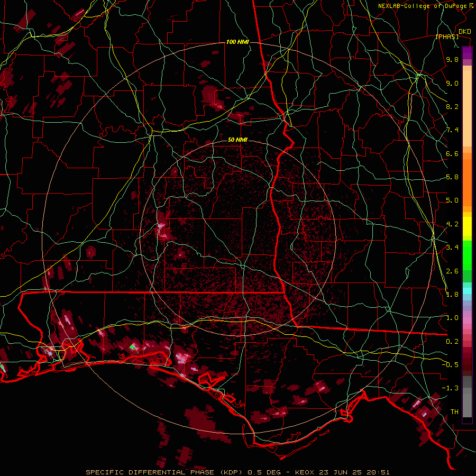Select the 50 NMI range ring label
The height and width of the screenshot is (476, 476).
(237, 140)
